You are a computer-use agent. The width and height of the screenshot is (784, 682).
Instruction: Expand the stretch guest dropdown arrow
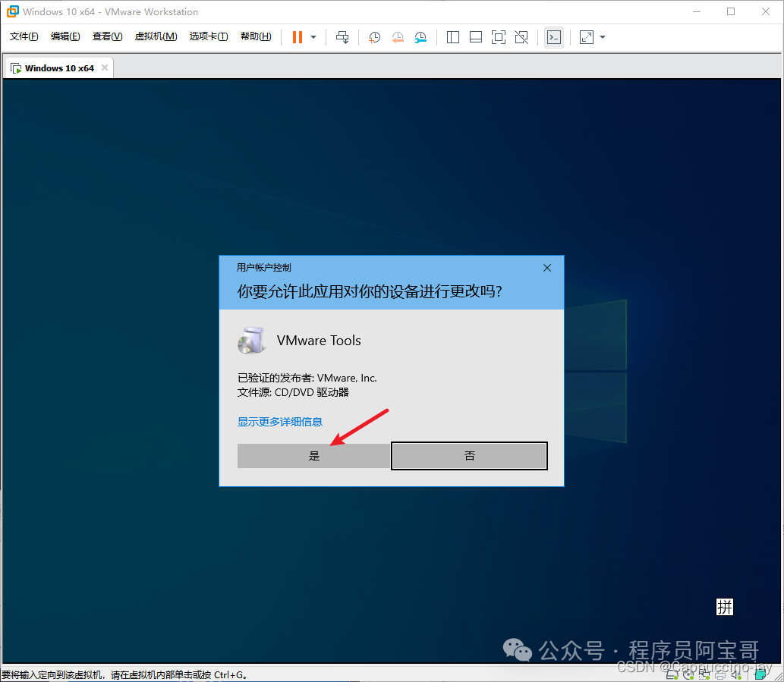[603, 37]
